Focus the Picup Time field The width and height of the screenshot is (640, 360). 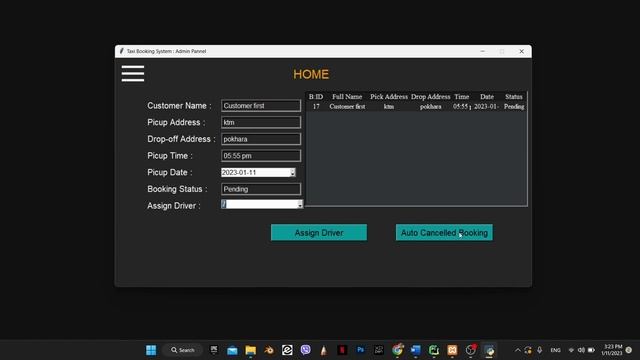(261, 156)
